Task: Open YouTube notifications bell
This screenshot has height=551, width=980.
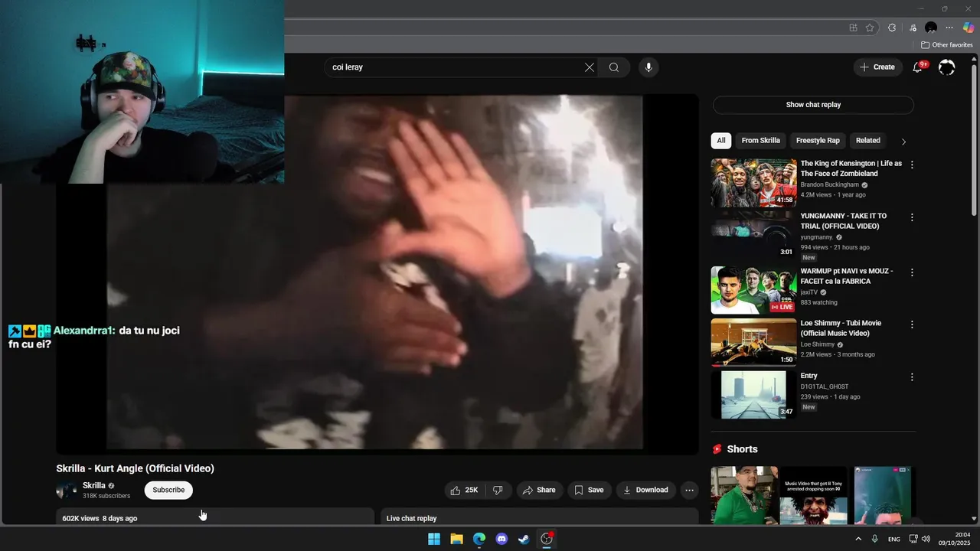Action: 918,67
